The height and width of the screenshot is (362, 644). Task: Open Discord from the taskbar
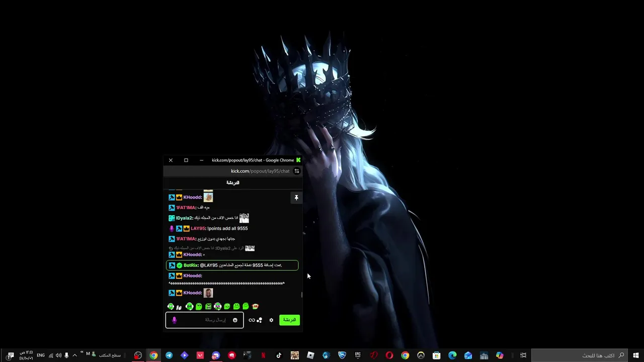tap(216, 355)
